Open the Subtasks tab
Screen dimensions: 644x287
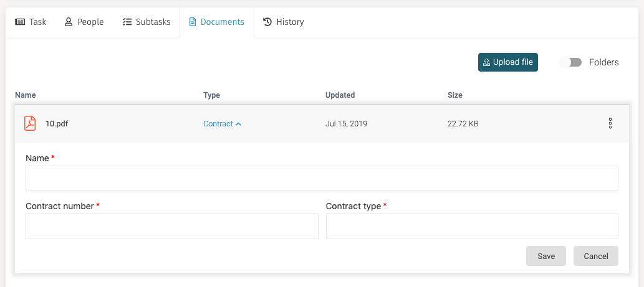click(147, 22)
